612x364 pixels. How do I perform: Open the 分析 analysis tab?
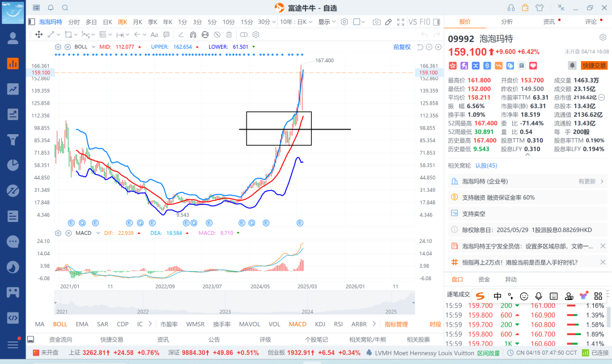coord(507,22)
